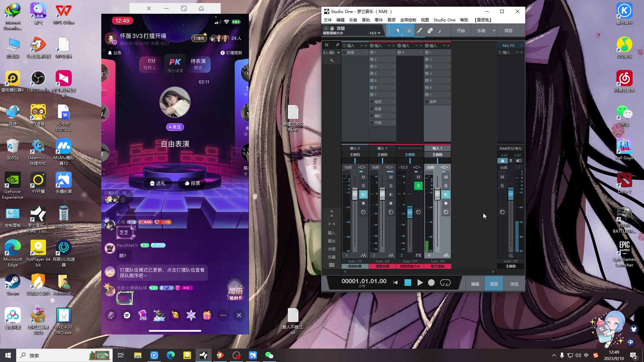The image size is (644, 362).
Task: Switch to the 混音 tab
Action: coord(494,284)
